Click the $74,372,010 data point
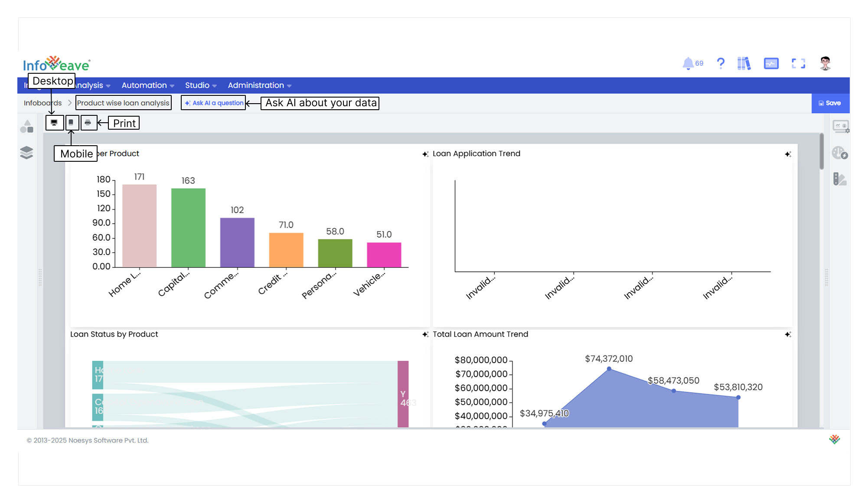 609,369
